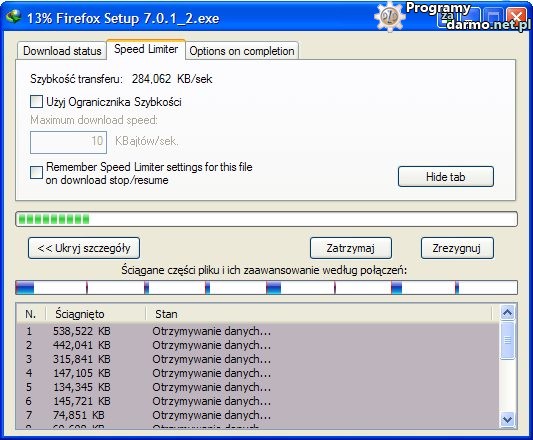The height and width of the screenshot is (440, 533).
Task: Switch to Download status tab
Action: click(x=62, y=51)
